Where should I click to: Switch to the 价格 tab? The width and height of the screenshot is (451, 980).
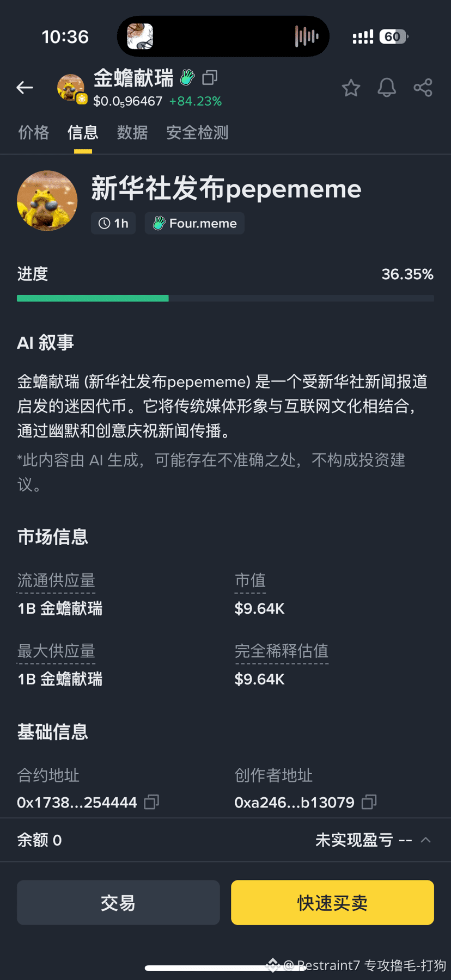(34, 133)
